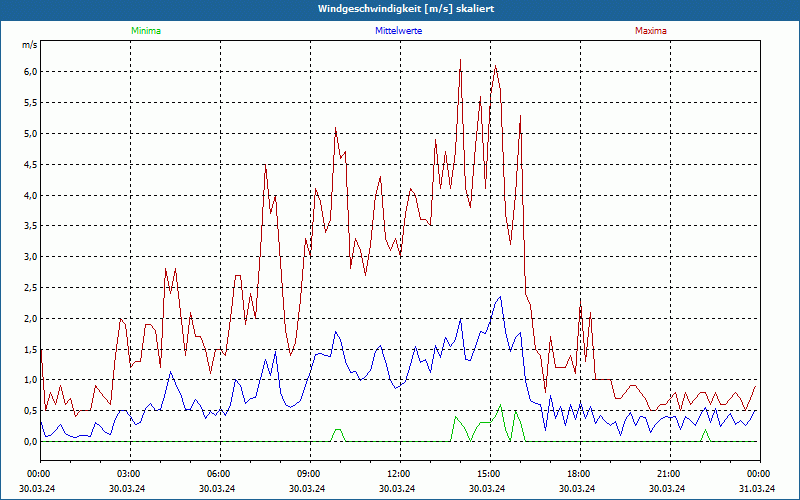The height and width of the screenshot is (500, 800).
Task: Click the '4,5' y-axis tick label
Action: point(31,164)
